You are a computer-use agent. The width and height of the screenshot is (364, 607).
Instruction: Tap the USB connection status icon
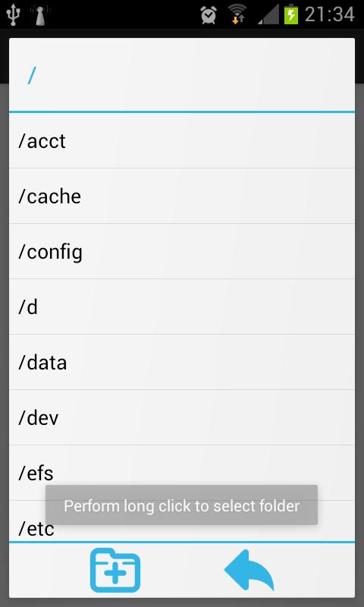12,14
